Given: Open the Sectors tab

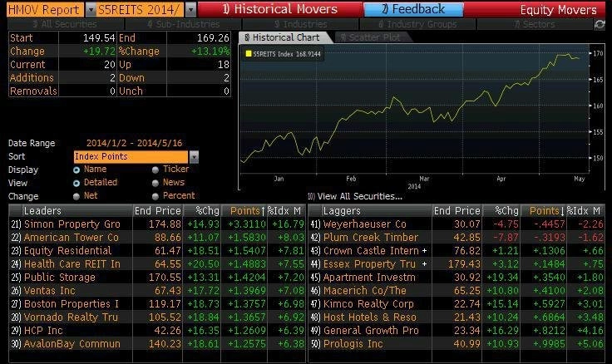Looking at the screenshot, I should [535, 25].
